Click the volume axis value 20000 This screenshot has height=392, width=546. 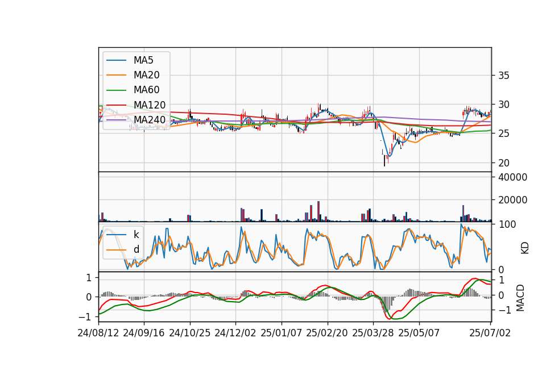point(512,200)
